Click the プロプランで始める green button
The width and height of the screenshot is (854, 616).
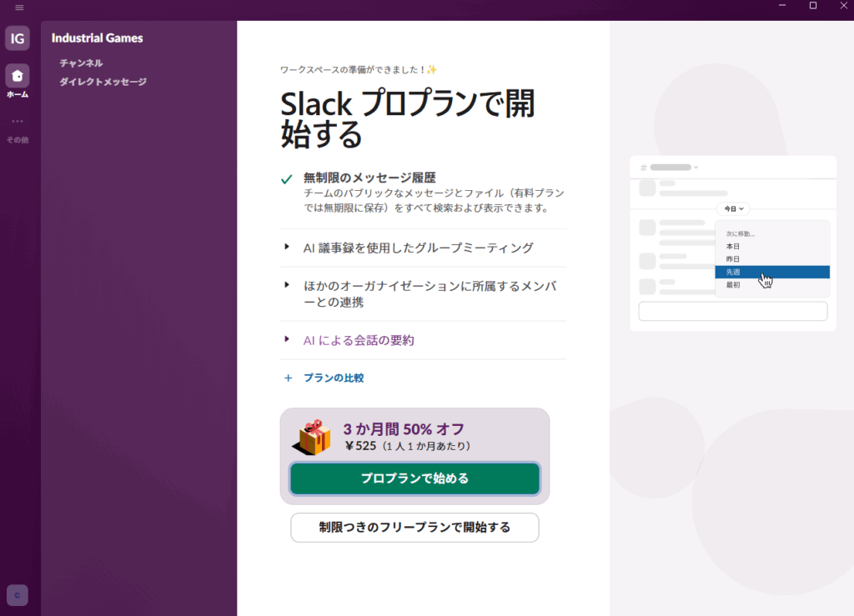[414, 478]
